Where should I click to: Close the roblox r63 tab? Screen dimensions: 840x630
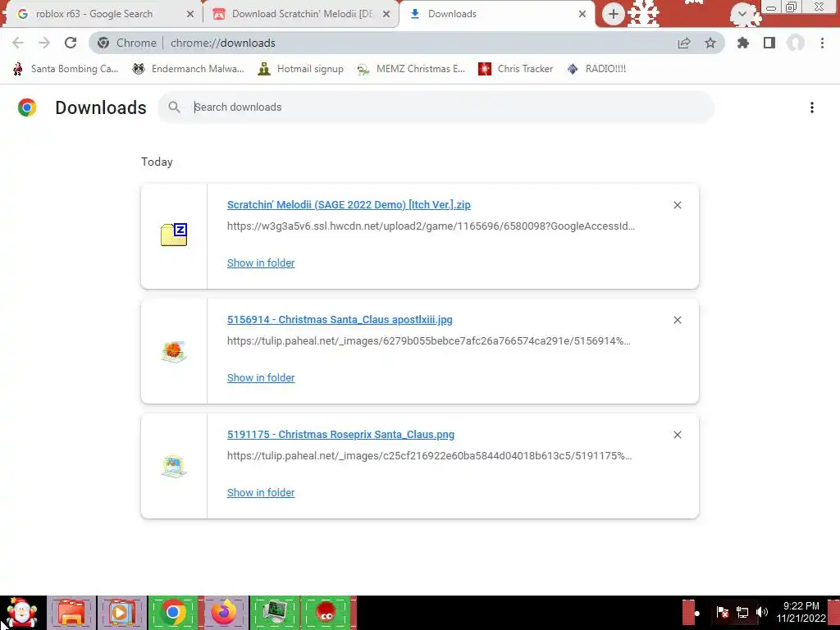click(x=189, y=14)
